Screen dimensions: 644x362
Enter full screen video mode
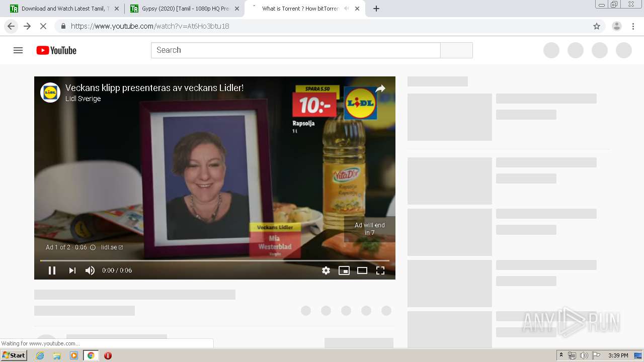pyautogui.click(x=380, y=270)
